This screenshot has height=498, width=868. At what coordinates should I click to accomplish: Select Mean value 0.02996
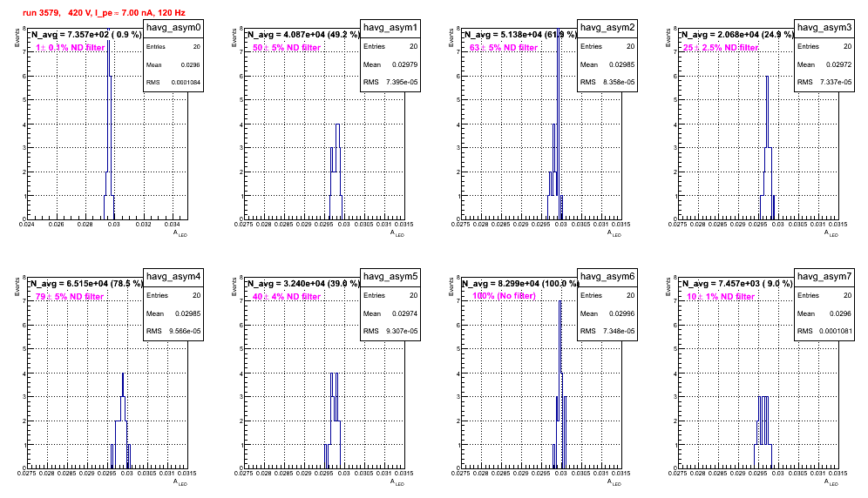622,313
